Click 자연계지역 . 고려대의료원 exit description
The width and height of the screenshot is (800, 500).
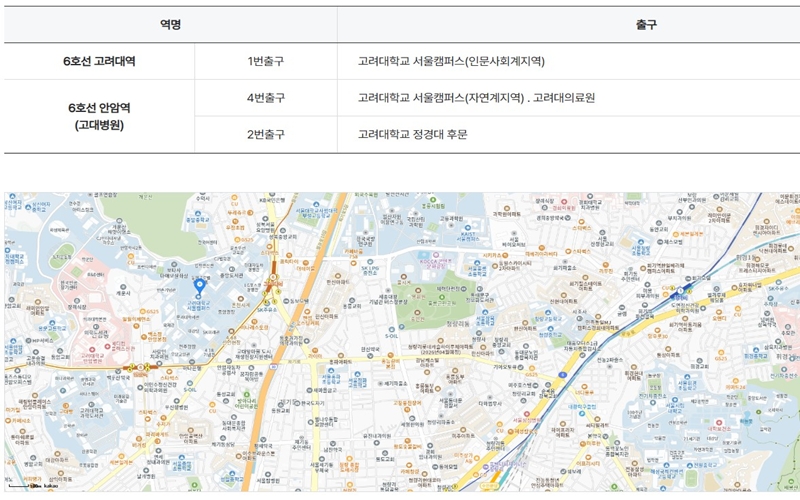coord(530,98)
